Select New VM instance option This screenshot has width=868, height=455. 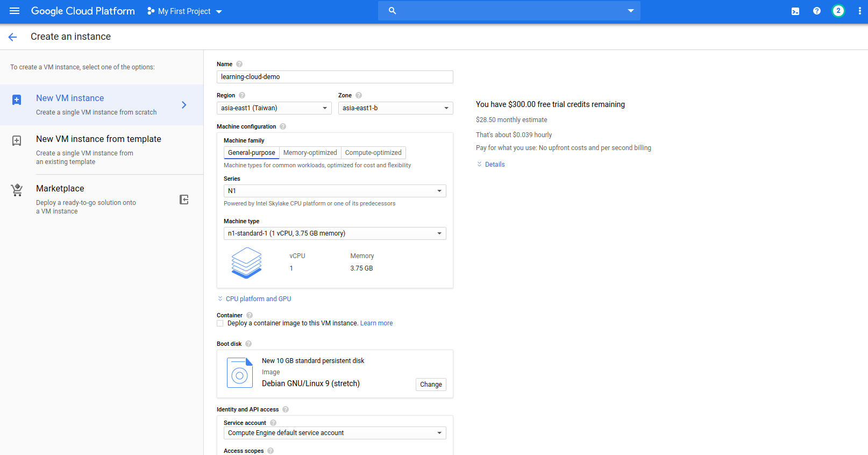click(x=102, y=105)
